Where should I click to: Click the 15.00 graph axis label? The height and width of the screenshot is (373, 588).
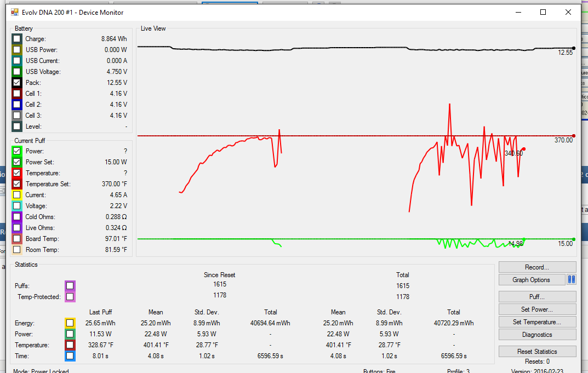(x=566, y=244)
